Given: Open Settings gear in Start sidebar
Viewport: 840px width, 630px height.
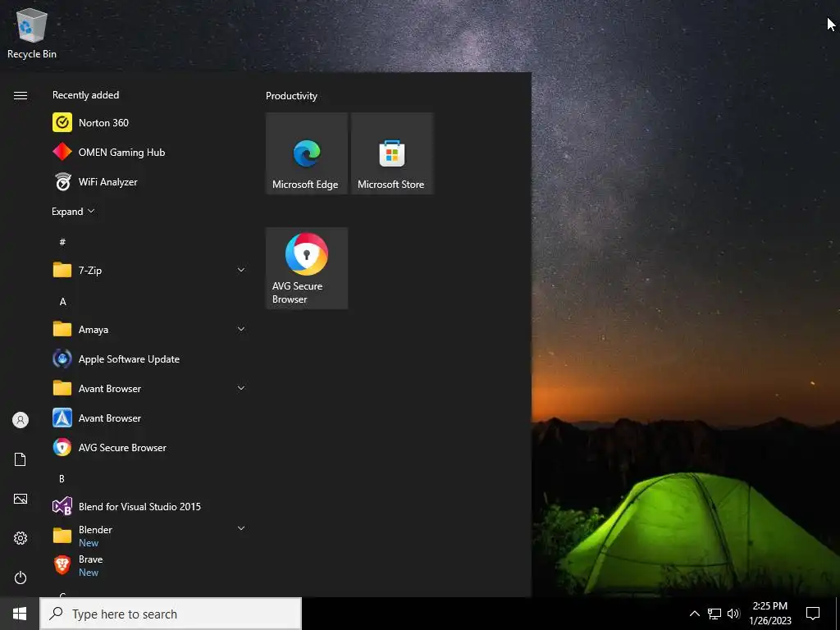Looking at the screenshot, I should point(21,538).
